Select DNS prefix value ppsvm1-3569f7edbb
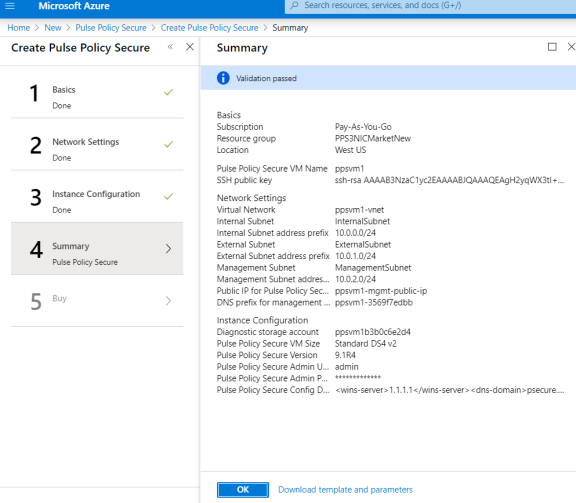 (374, 303)
